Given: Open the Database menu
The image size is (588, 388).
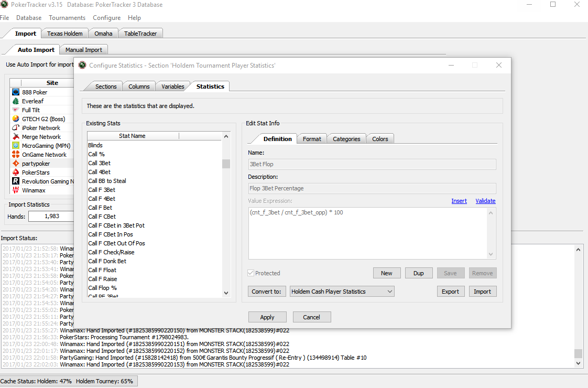Looking at the screenshot, I should click(29, 18).
